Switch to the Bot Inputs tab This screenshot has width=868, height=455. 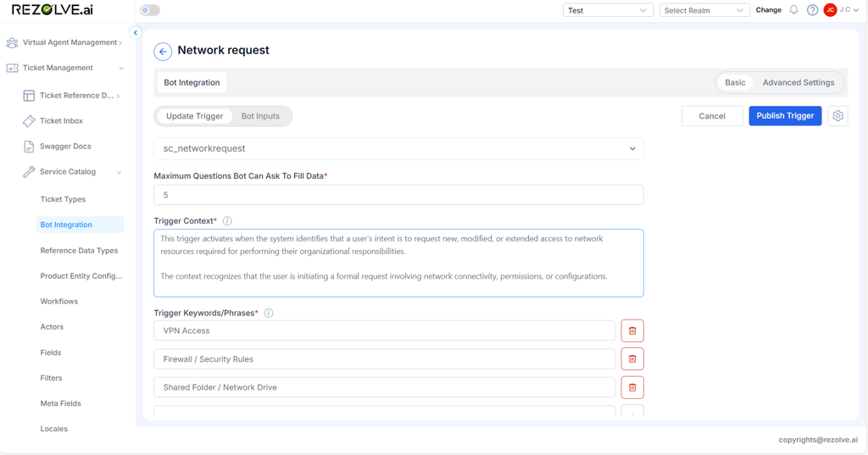pos(260,116)
